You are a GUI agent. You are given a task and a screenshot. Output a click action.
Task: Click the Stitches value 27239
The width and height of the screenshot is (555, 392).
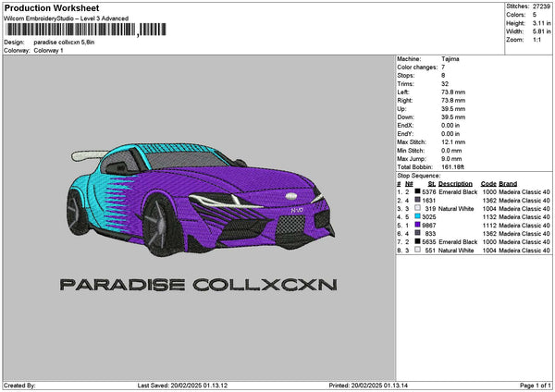[x=541, y=6]
